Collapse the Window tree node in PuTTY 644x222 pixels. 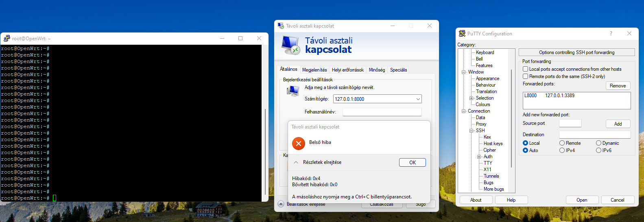[x=463, y=72]
